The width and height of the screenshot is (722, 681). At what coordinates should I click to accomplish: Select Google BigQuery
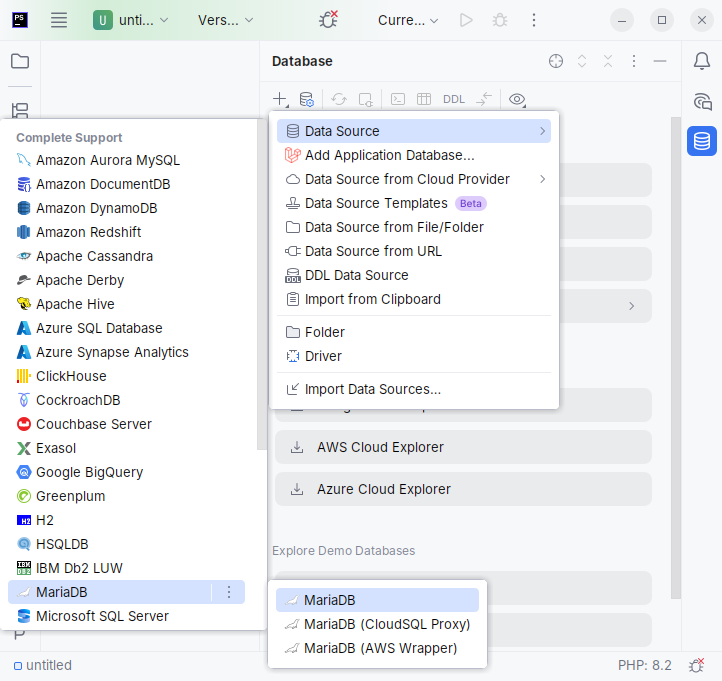pyautogui.click(x=127, y=472)
